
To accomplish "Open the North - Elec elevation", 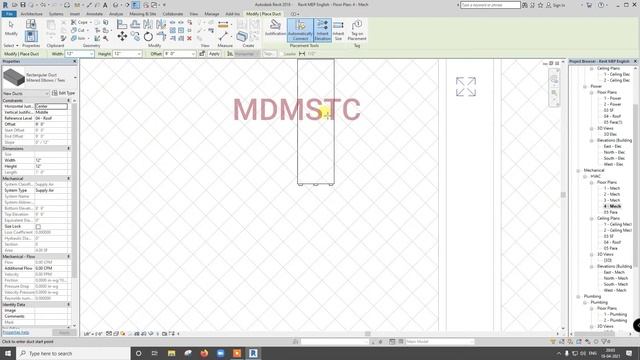I will [614, 152].
